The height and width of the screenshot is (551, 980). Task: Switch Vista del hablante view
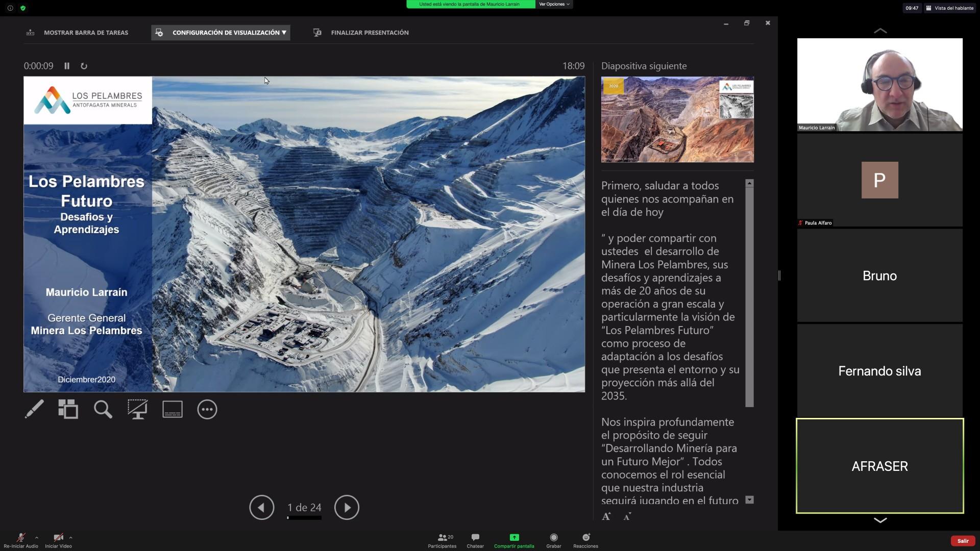950,8
